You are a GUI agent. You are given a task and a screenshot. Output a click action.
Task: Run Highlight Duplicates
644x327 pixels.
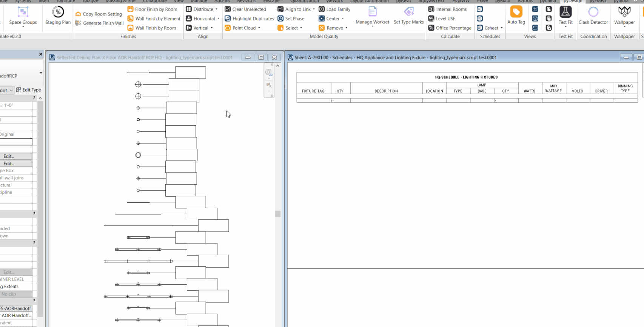point(249,19)
